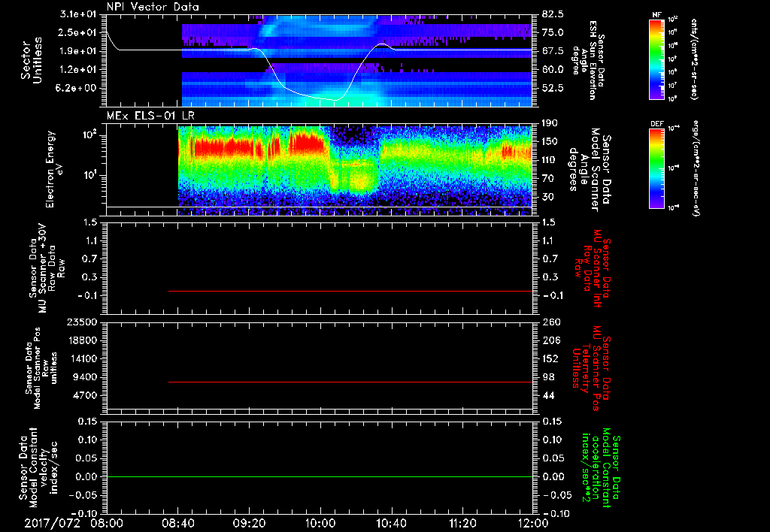
Task: Click the 10:40 time tick label
Action: tap(391, 523)
